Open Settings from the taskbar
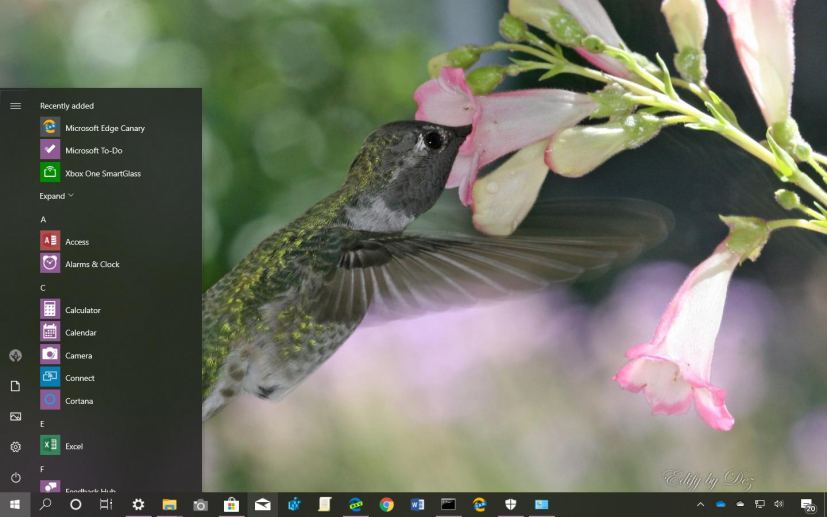Viewport: 827px width, 517px height. click(138, 504)
